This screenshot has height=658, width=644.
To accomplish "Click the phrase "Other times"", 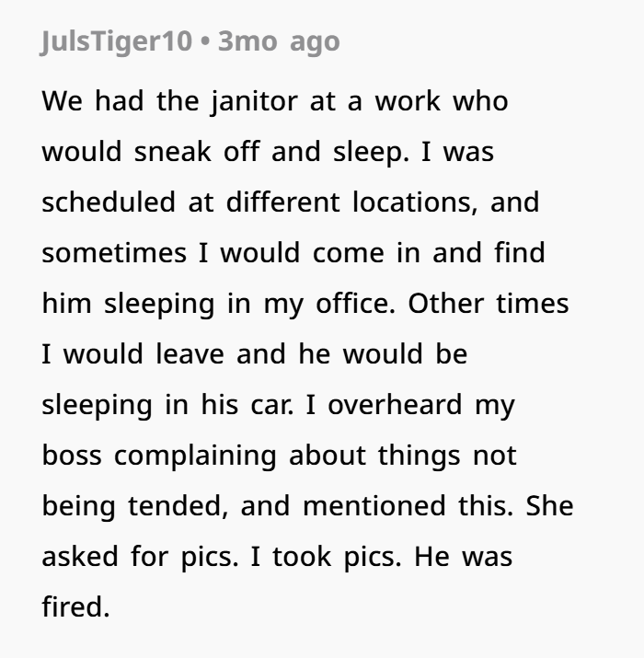I will (x=489, y=304).
